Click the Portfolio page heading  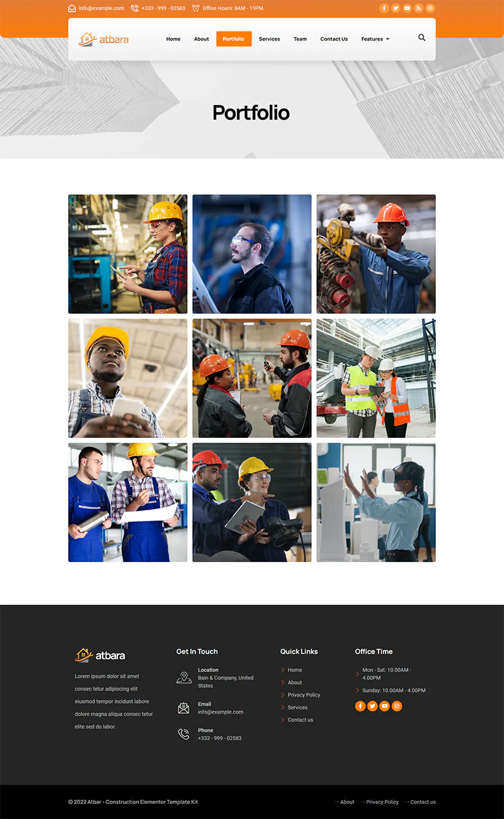click(x=251, y=113)
